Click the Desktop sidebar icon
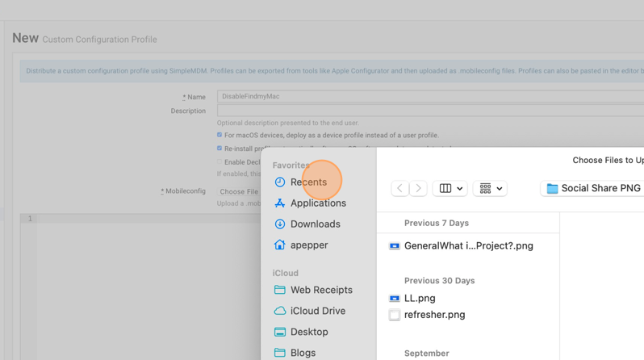The height and width of the screenshot is (360, 644). (280, 332)
